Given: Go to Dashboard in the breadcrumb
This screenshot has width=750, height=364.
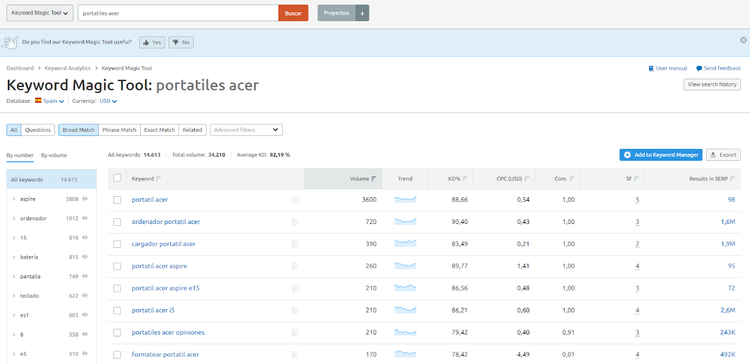Looking at the screenshot, I should [x=20, y=68].
